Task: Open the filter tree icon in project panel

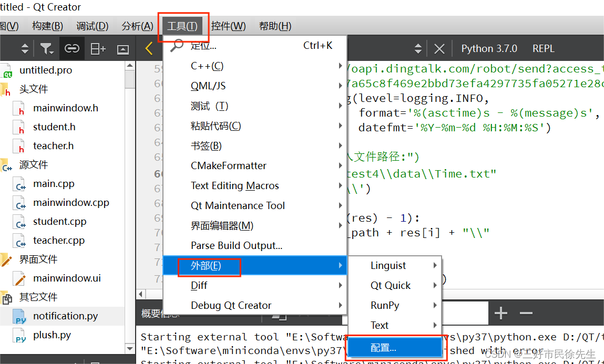Action: pos(47,49)
